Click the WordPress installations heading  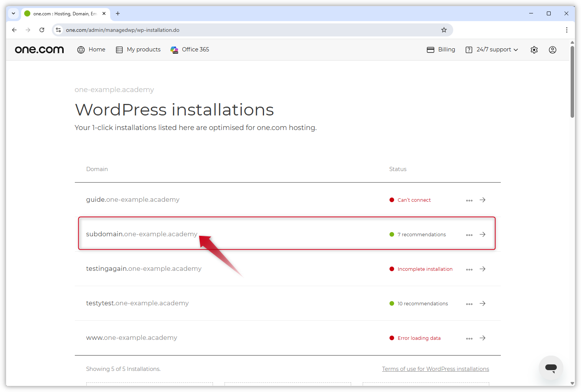[174, 110]
